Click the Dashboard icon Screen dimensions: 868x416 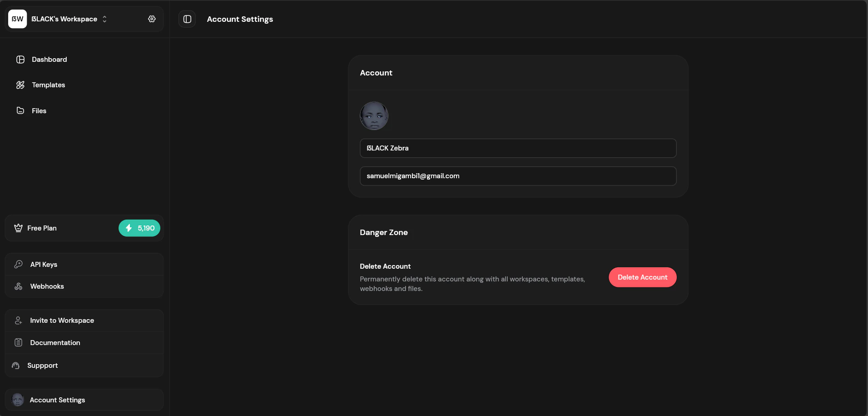coord(20,60)
